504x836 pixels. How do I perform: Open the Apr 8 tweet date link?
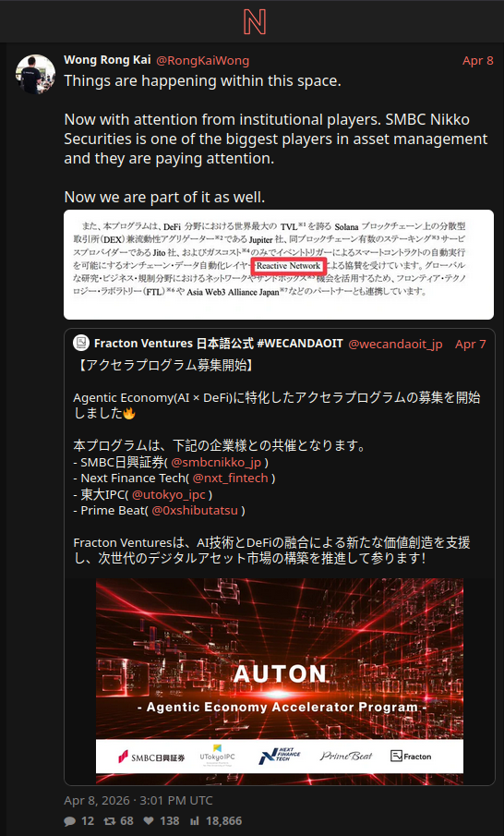(478, 60)
